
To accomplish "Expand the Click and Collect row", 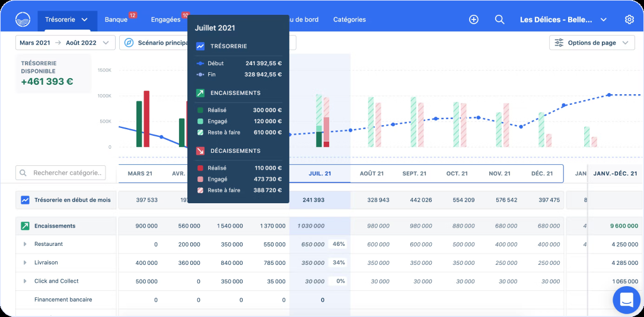I will click(x=25, y=281).
